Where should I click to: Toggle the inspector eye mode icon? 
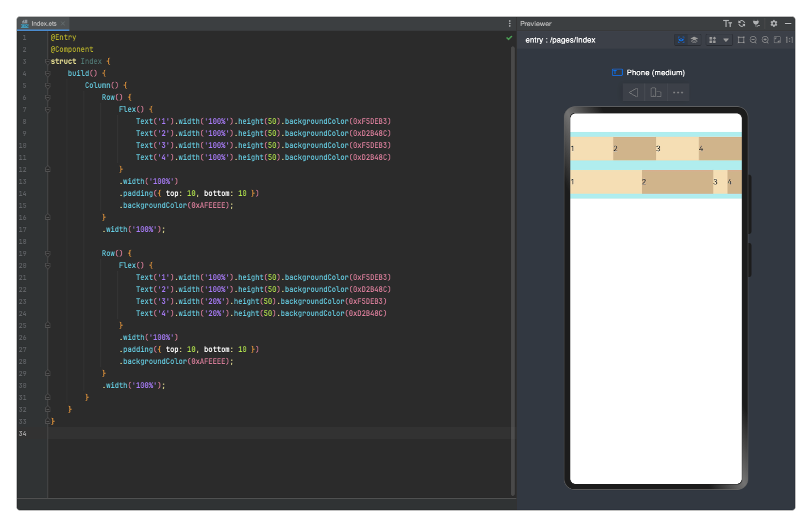click(x=681, y=40)
